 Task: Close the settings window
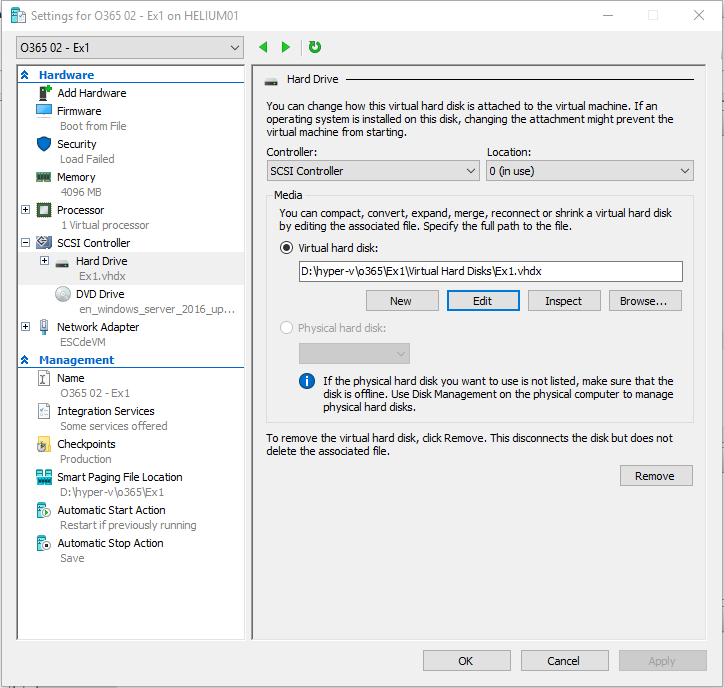tap(699, 15)
